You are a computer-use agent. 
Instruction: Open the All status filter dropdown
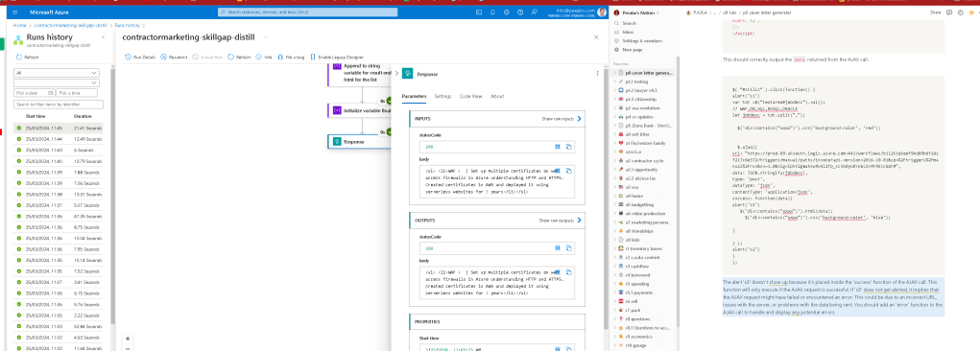pos(57,73)
